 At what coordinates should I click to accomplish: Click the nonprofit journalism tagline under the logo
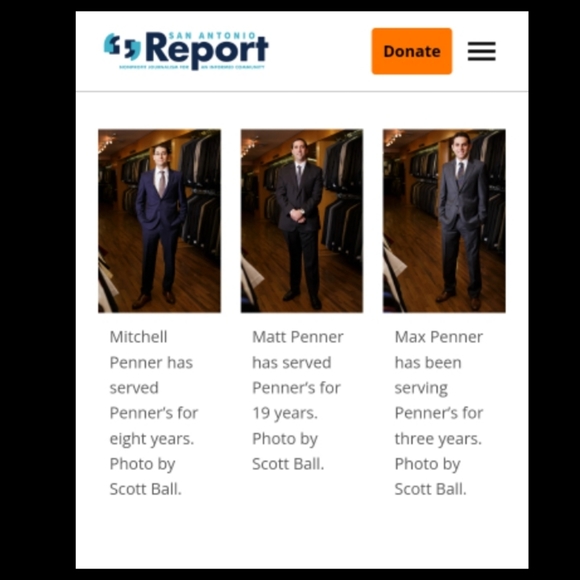pyautogui.click(x=192, y=67)
